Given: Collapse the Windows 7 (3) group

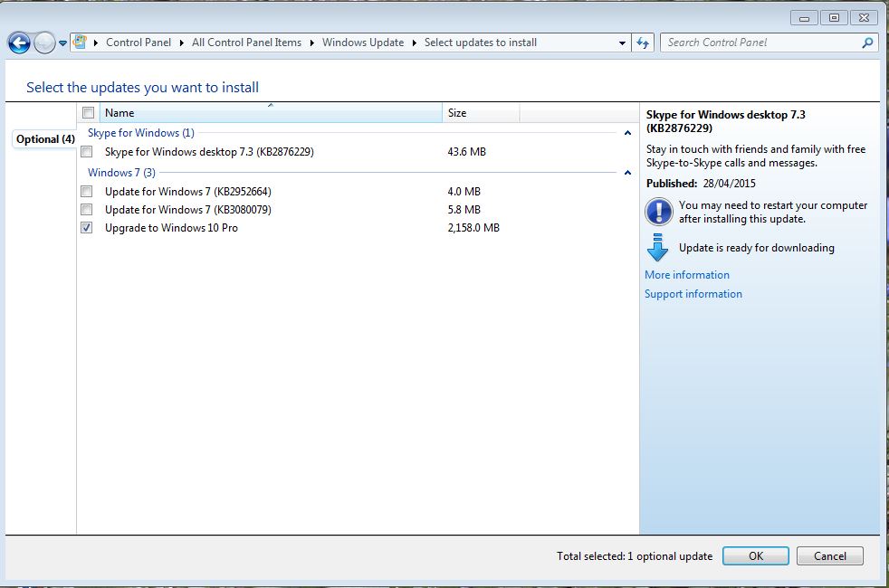Looking at the screenshot, I should click(627, 173).
